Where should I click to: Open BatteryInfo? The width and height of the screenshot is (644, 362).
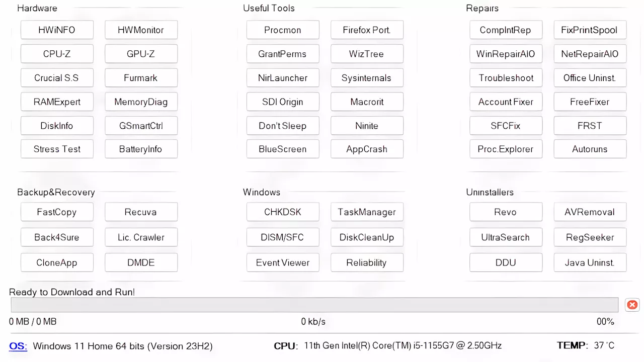click(141, 149)
